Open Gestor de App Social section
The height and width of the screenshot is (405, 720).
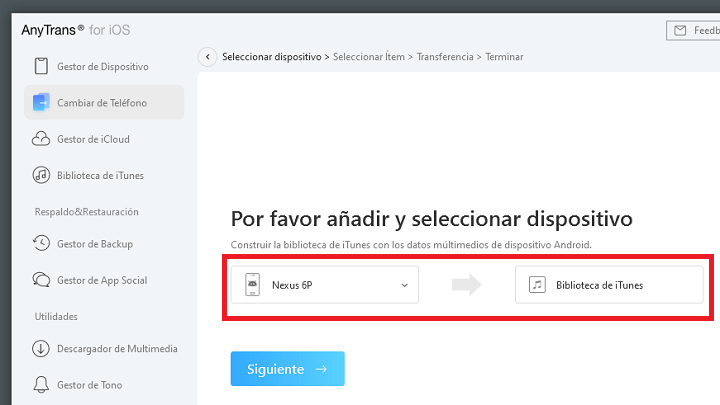104,280
